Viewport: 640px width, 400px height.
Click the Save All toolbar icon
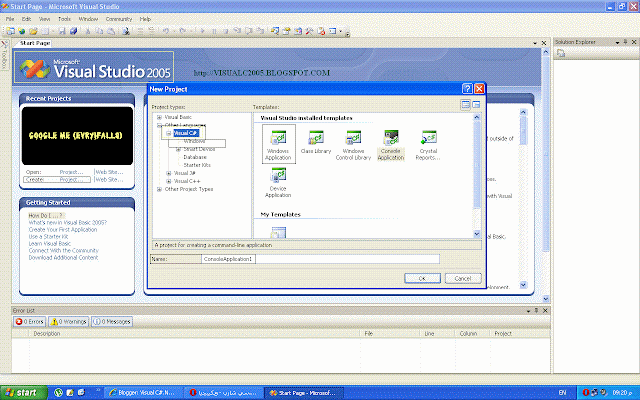point(73,31)
